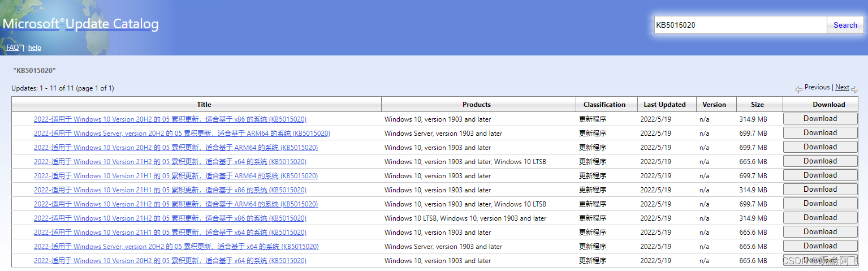Click 2022/5/19 date in 21H1 ARM64 row

(656, 176)
